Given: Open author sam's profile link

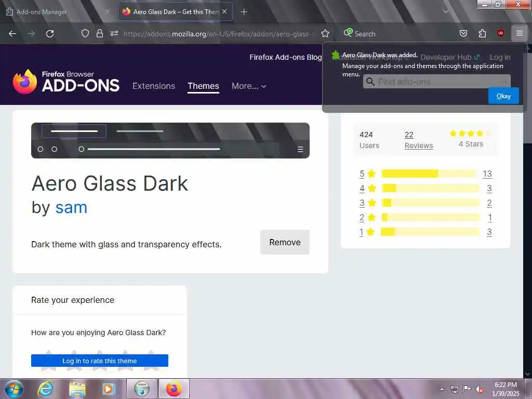Looking at the screenshot, I should coord(71,207).
